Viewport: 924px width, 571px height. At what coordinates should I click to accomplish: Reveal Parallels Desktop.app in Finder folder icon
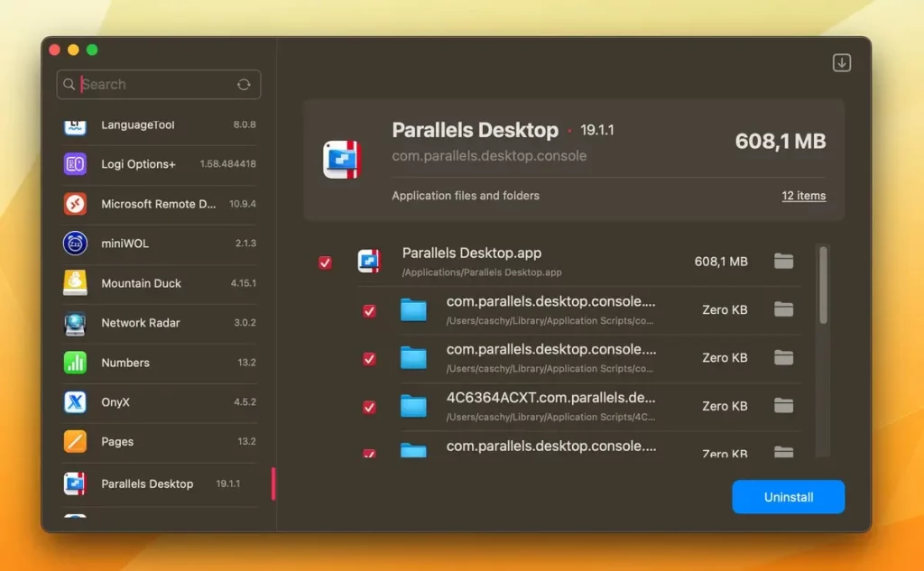click(783, 262)
